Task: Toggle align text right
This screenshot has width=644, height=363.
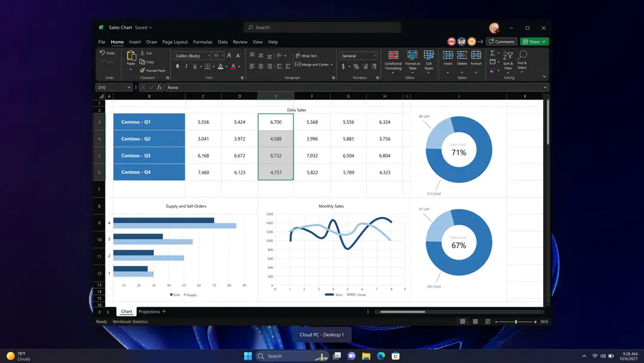Action: coord(270,66)
